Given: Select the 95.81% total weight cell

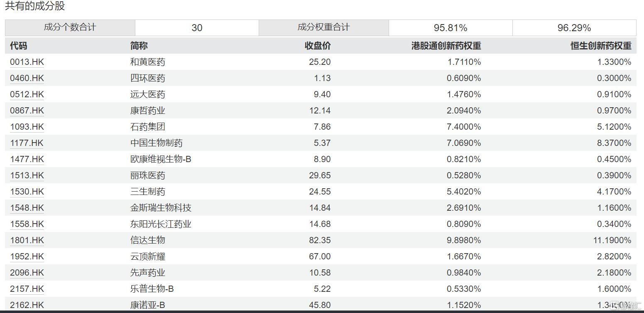Looking at the screenshot, I should click(451, 27).
